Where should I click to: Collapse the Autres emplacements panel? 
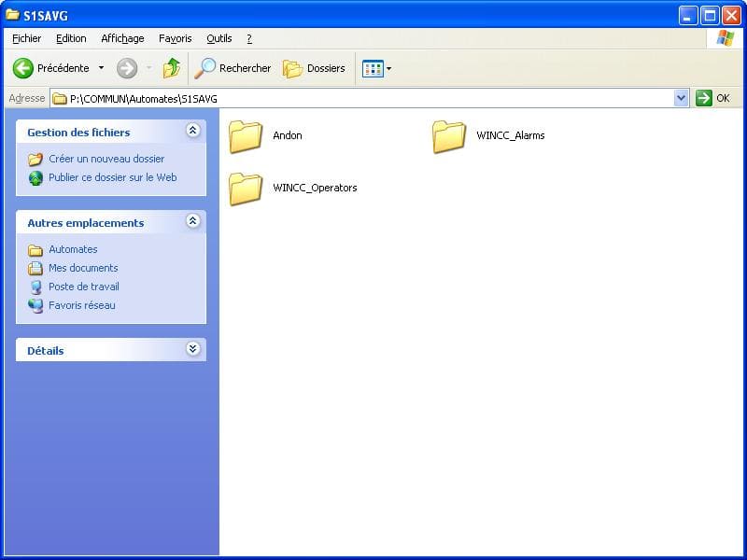pyautogui.click(x=192, y=222)
